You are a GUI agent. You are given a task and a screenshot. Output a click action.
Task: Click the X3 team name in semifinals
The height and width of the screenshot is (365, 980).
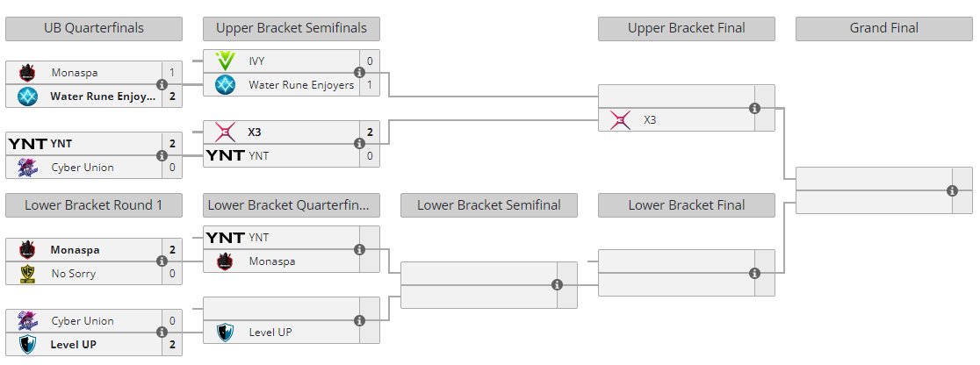tap(255, 132)
